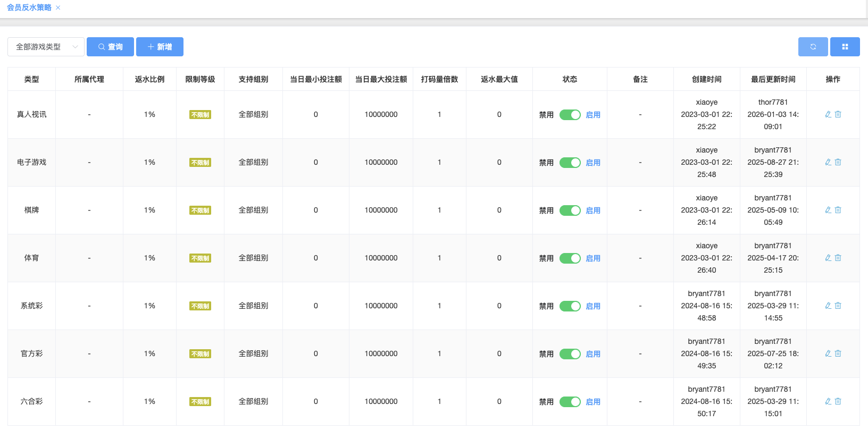Click the 不限制 tag in 电子游戏 row
This screenshot has width=868, height=430.
click(x=200, y=163)
